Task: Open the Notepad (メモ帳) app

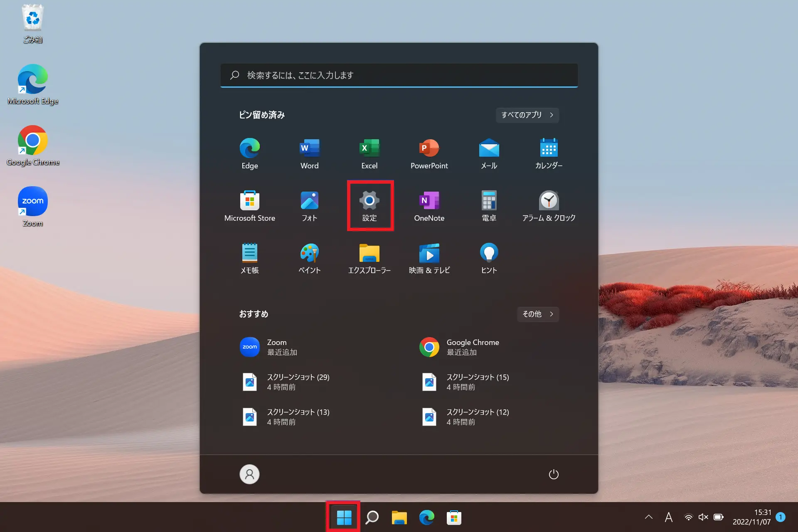Action: [249, 258]
